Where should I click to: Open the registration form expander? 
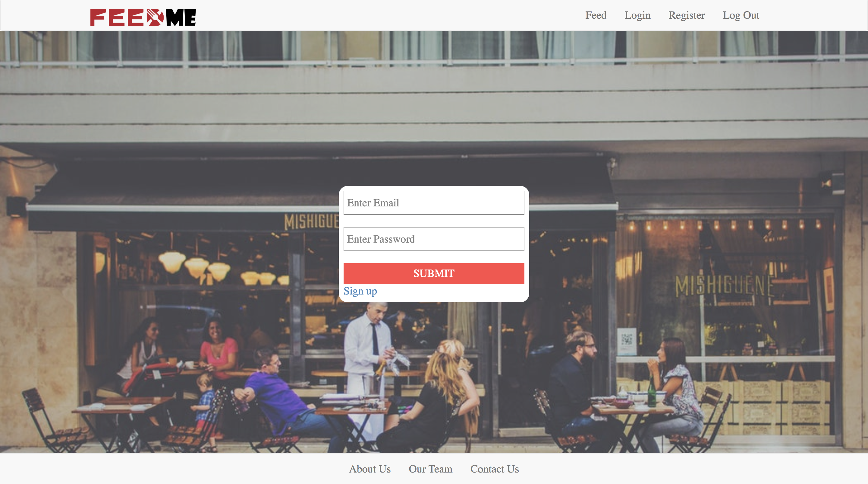[x=360, y=291]
